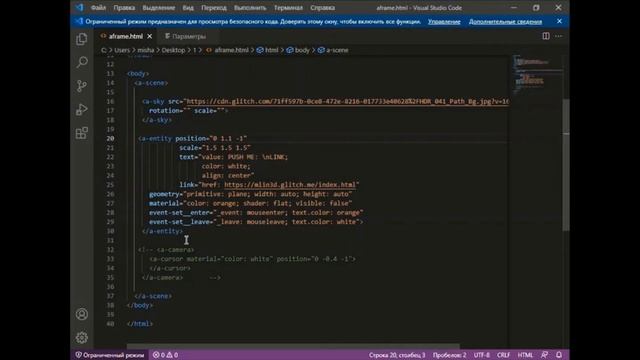This screenshot has width=640, height=360.
Task: Click the closing html tag line 40
Action: [140, 324]
